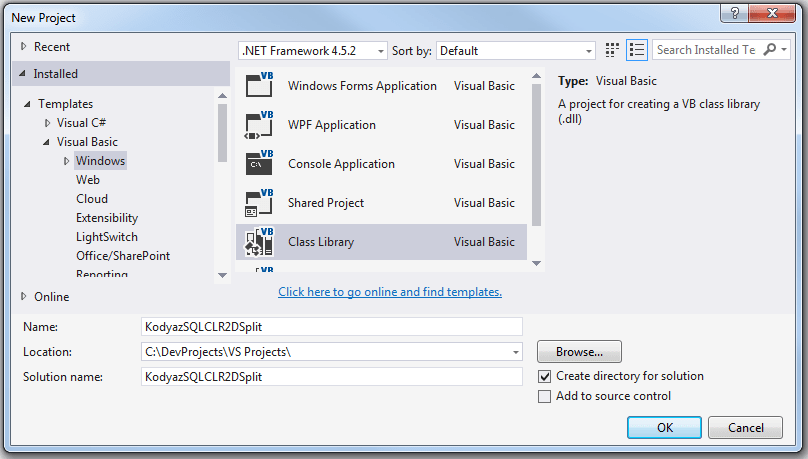Open the online templates link

(390, 292)
